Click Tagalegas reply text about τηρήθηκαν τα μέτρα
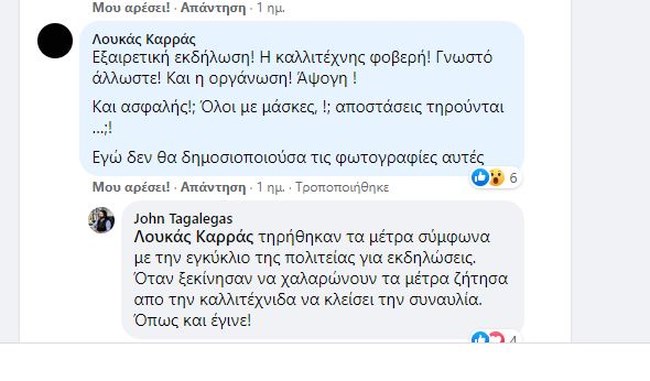The height and width of the screenshot is (381, 650). point(321,279)
